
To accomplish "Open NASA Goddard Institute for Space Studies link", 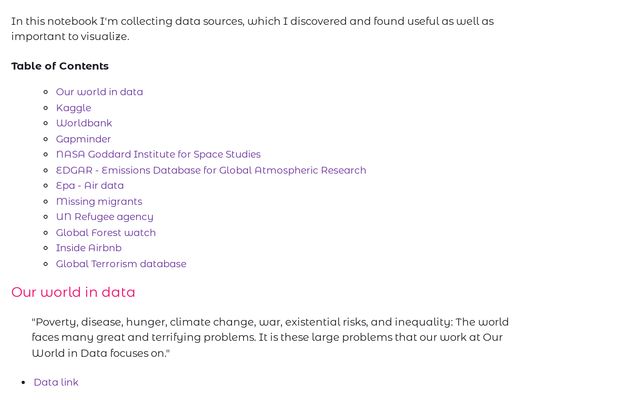I will pyautogui.click(x=158, y=154).
